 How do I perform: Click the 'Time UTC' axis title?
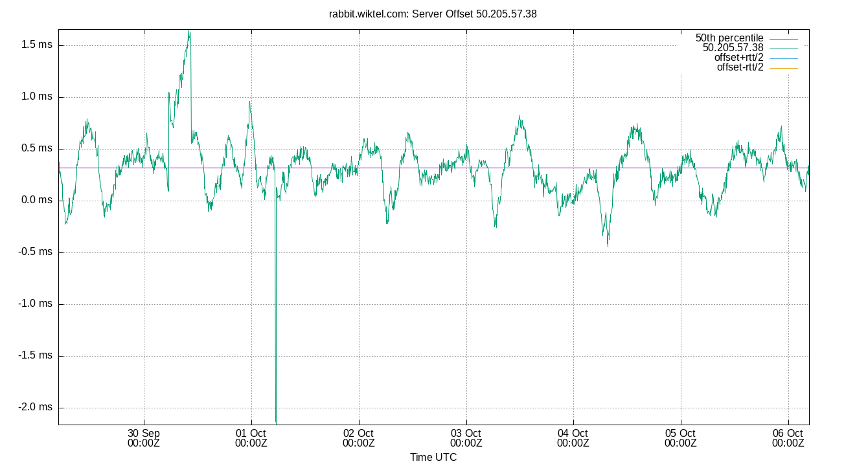coord(433,458)
